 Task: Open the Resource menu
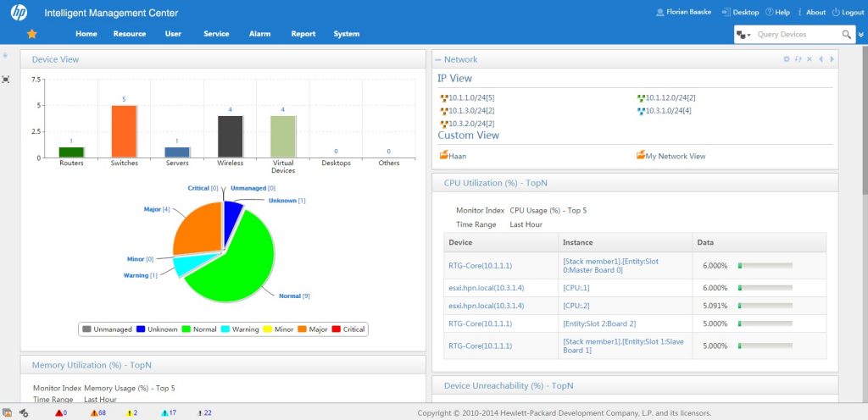pos(130,34)
